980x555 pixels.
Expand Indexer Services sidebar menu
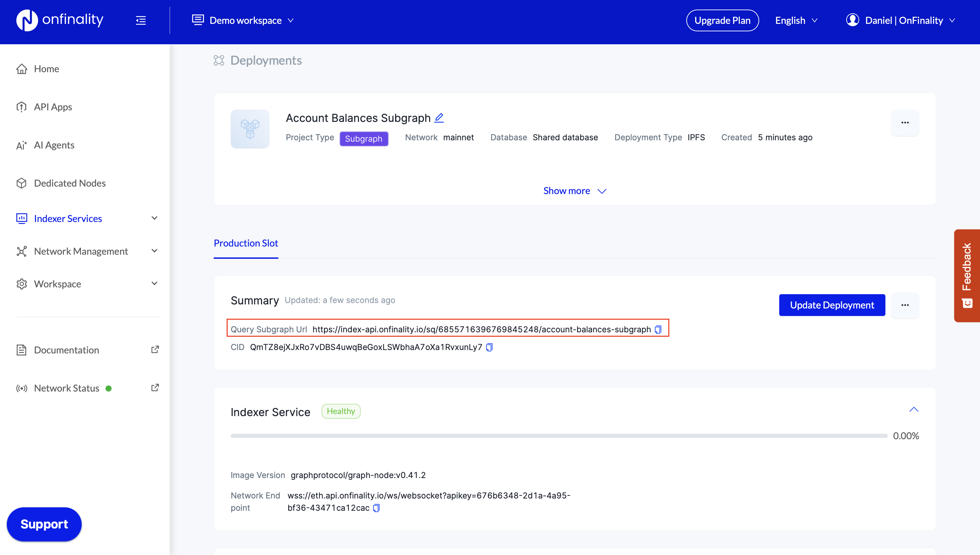154,218
